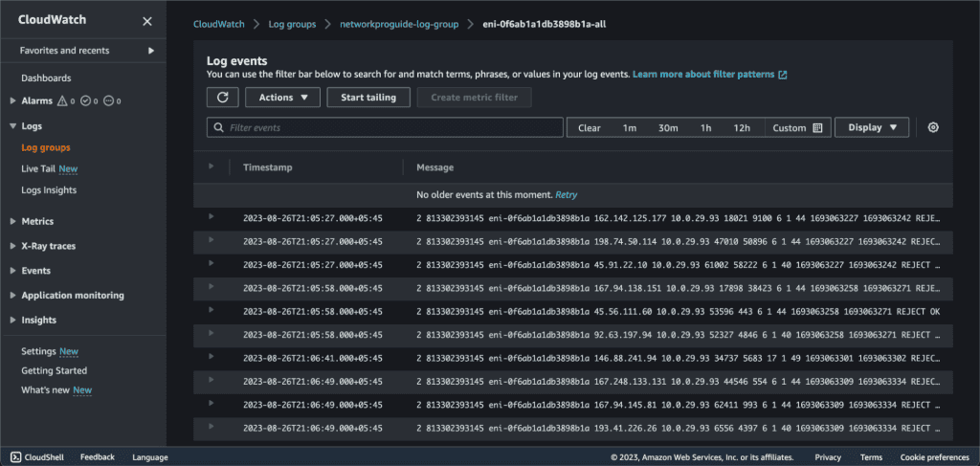Screen dimensions: 980x466
Task: Click the Message column header
Action: (x=435, y=167)
